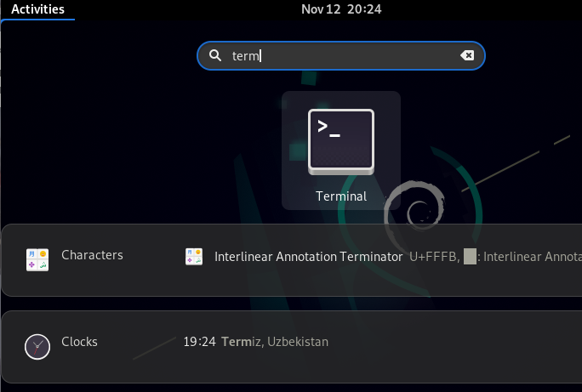Click the gray character glyph after U+FFFB
This screenshot has width=582, height=392.
tap(469, 257)
